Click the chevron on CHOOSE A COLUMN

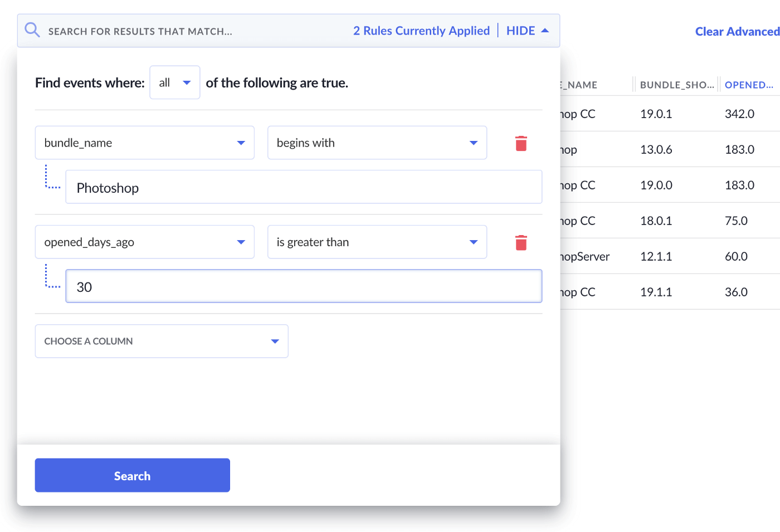click(275, 341)
